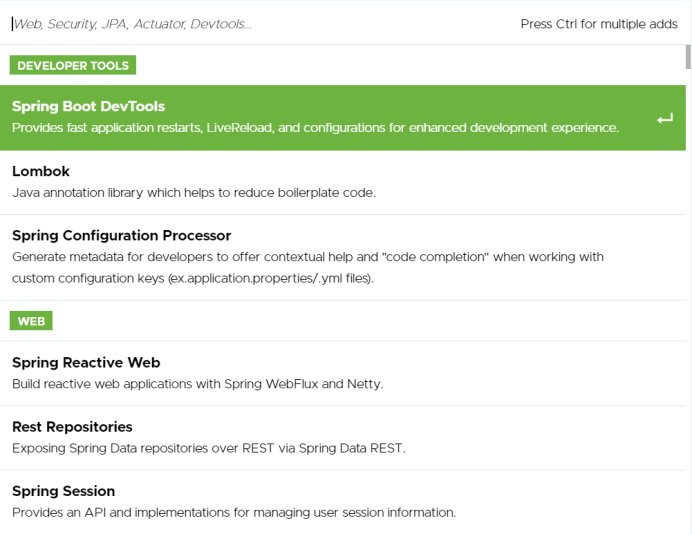Click 'Exposing Spring Data repositories' description text
Screen dimensions: 692x535
(x=208, y=448)
